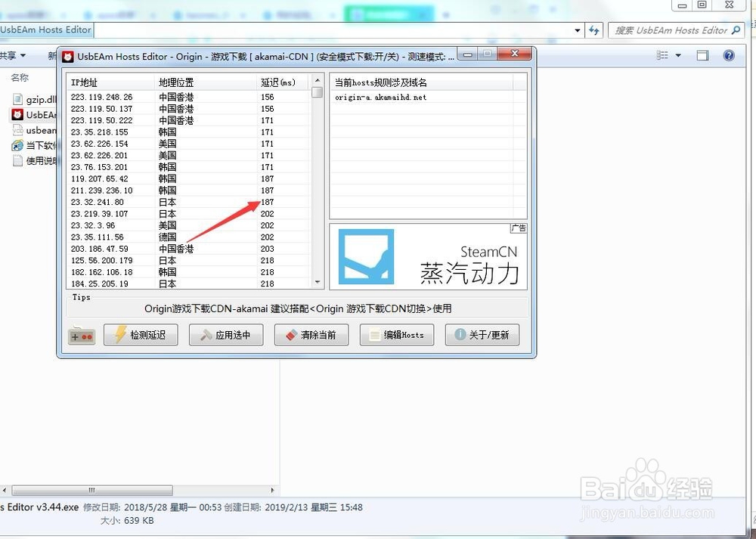Viewport: 756px width, 539px height.
Task: Select row with IP 23.76.153.201
Action: (188, 167)
